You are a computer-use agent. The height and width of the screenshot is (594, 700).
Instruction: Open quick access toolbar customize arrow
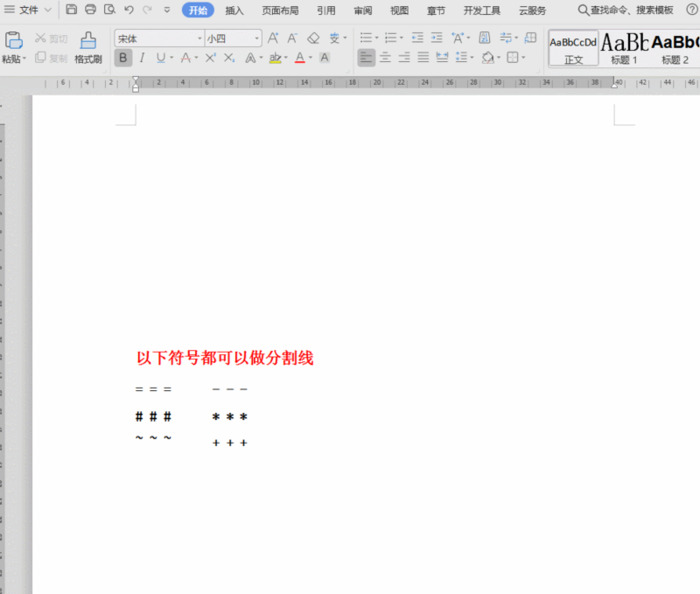167,9
